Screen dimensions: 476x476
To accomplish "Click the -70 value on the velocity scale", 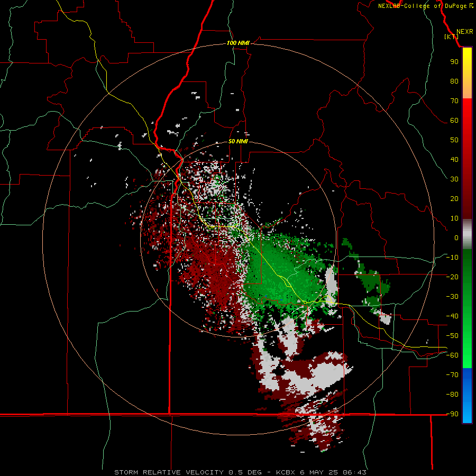I will (x=452, y=375).
